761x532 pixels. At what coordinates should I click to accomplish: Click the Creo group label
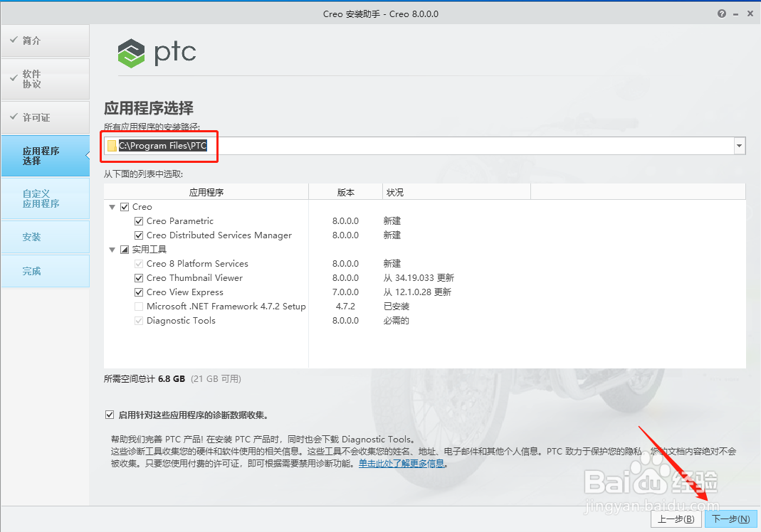point(142,207)
